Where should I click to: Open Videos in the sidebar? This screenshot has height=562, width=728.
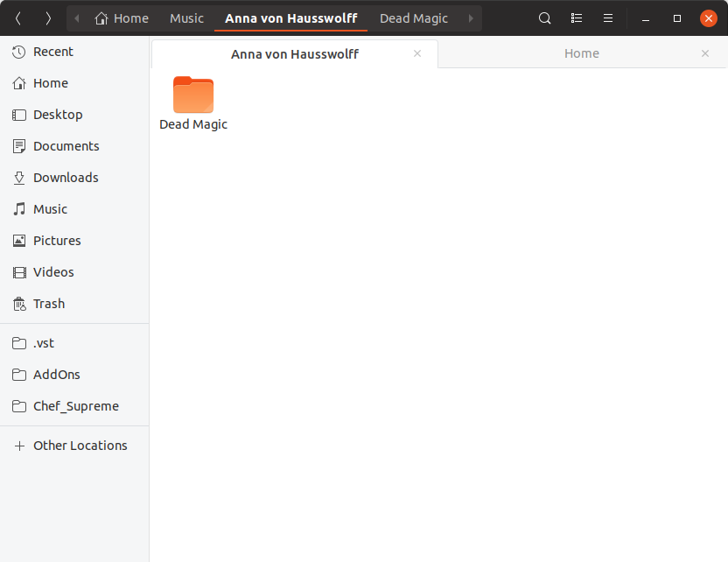click(74, 272)
